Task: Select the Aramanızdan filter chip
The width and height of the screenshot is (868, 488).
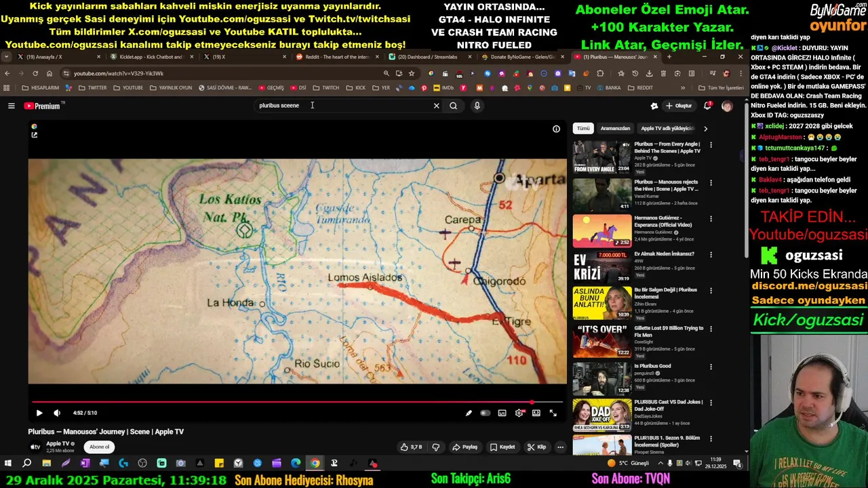Action: point(615,128)
